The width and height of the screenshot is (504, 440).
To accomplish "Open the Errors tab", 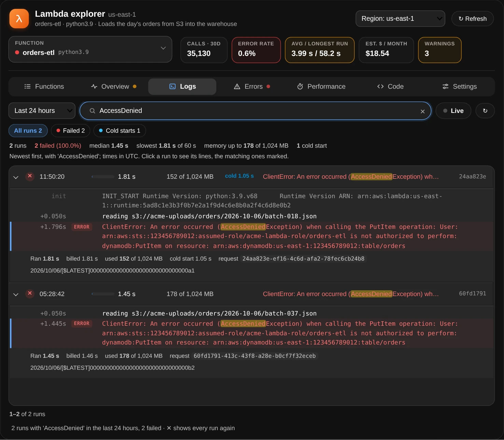I will (x=252, y=87).
